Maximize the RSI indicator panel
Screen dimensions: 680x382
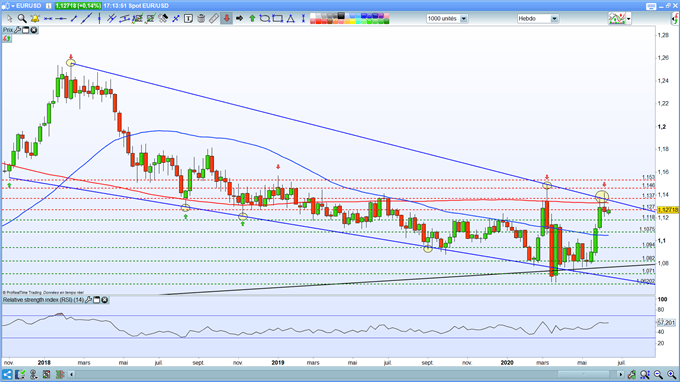pyautogui.click(x=97, y=300)
